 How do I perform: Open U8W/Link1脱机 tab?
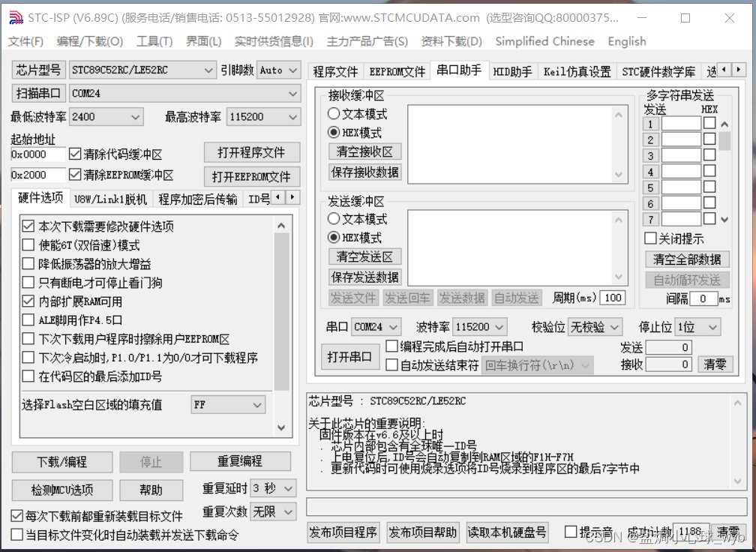(110, 199)
